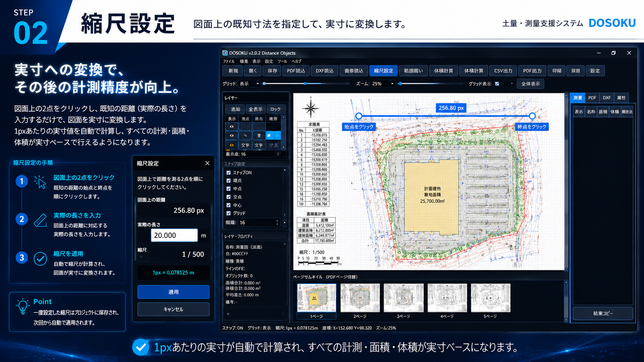644x362 pixels.
Task: Close the 縮尺設定 dialog with the X icon
Action: [x=207, y=163]
